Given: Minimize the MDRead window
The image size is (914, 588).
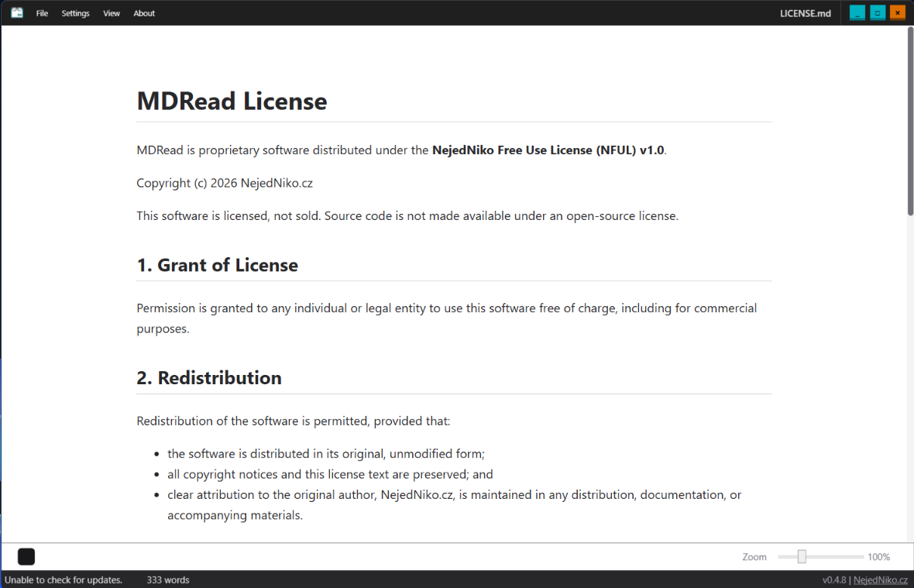Looking at the screenshot, I should point(857,13).
